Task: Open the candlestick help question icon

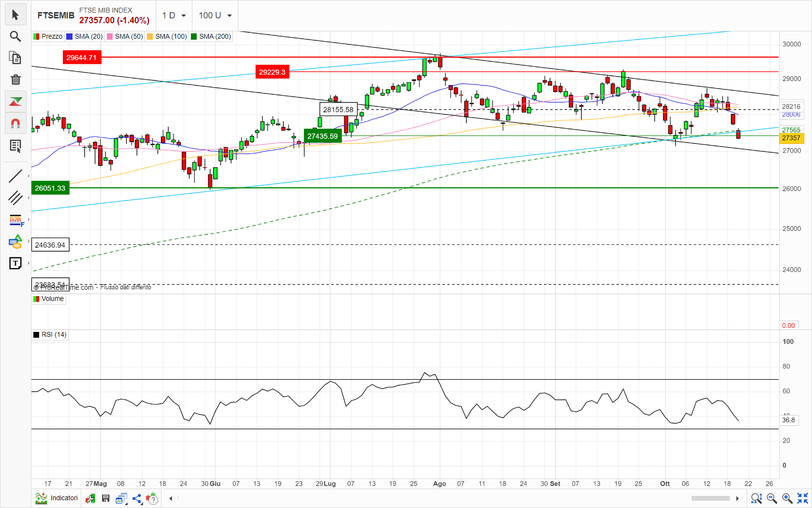Action: pyautogui.click(x=152, y=498)
